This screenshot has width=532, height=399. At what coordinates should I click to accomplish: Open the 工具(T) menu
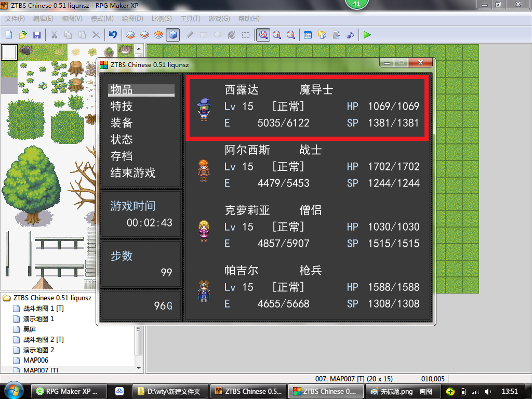(x=190, y=19)
